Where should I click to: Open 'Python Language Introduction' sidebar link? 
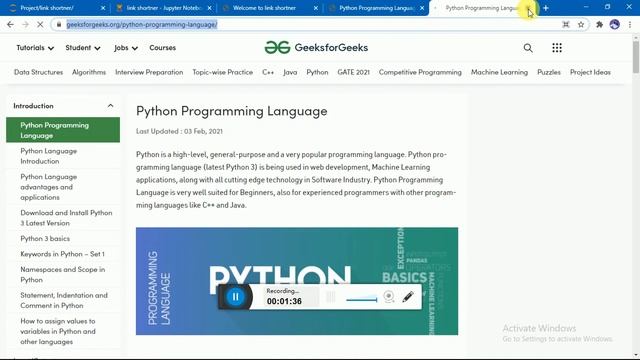click(x=49, y=156)
